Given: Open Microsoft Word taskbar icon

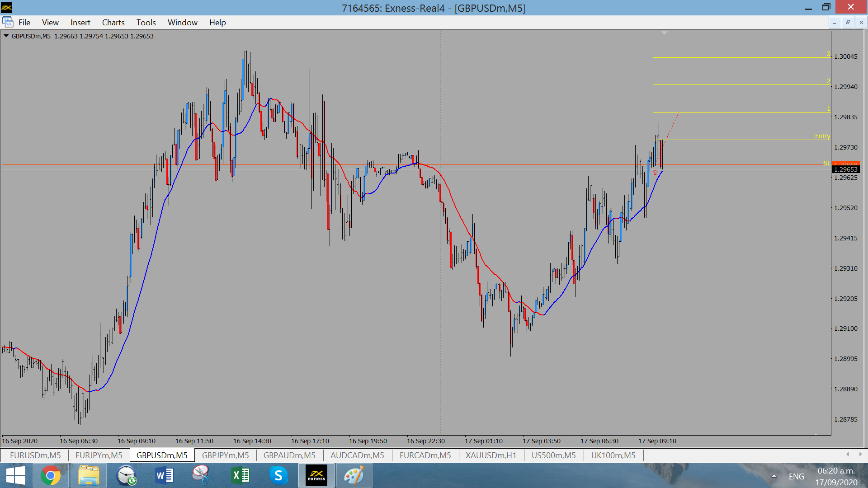Looking at the screenshot, I should pos(165,475).
